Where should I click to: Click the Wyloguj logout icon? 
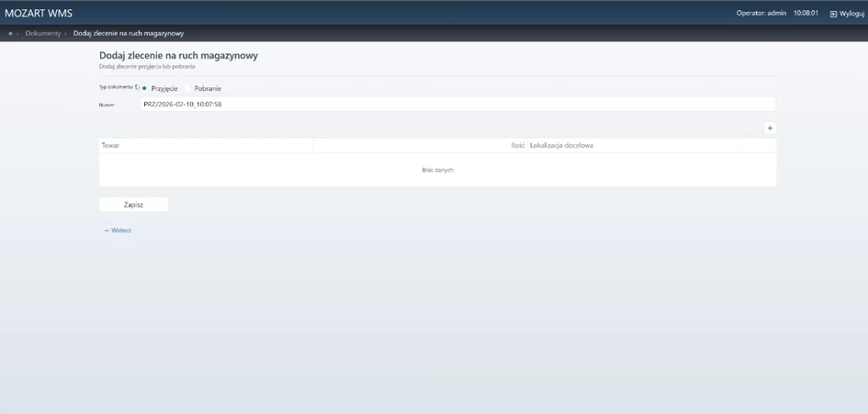click(833, 14)
